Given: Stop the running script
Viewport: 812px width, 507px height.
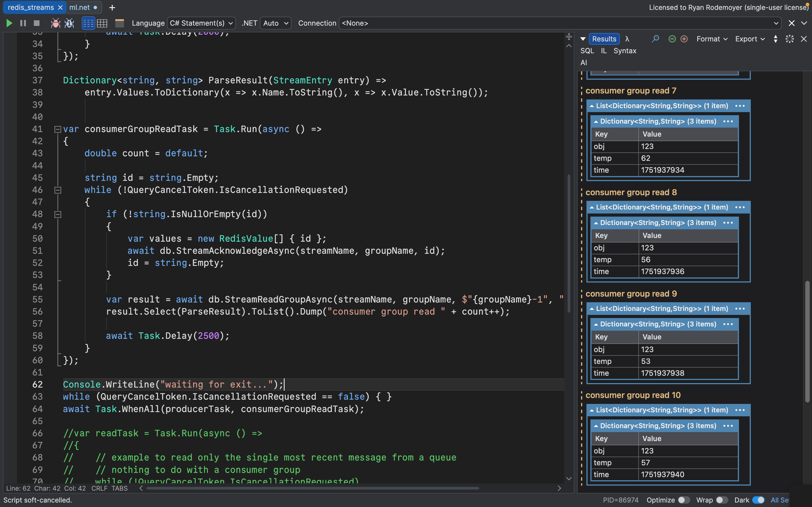Looking at the screenshot, I should pos(36,23).
